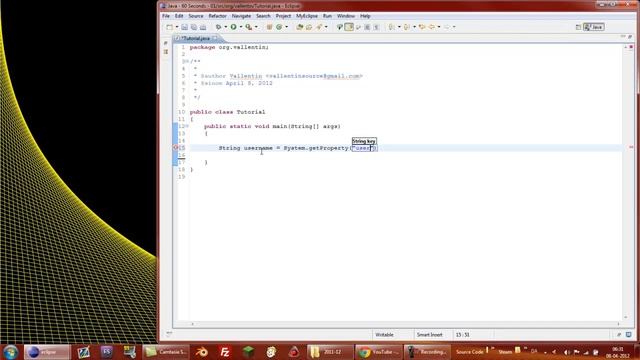This screenshot has width=640, height=360.
Task: Click the "user" string in getProperty call
Action: pos(363,148)
